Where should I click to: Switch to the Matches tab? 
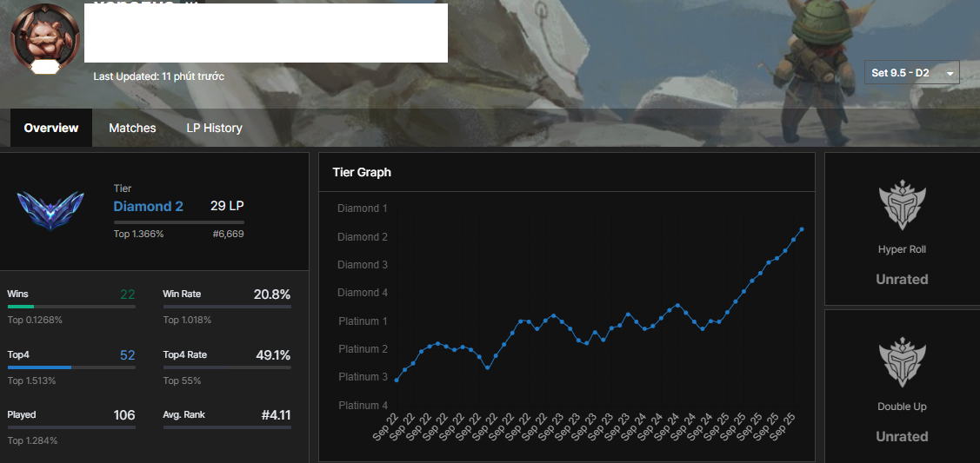(x=132, y=128)
